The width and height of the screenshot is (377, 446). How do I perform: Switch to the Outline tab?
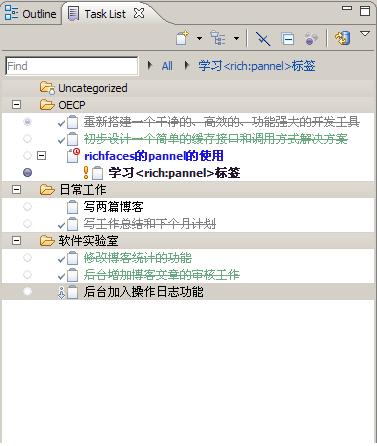(31, 13)
